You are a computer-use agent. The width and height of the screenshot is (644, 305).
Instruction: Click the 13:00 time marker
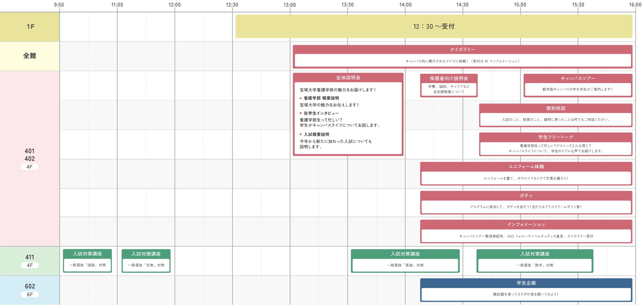pos(290,5)
